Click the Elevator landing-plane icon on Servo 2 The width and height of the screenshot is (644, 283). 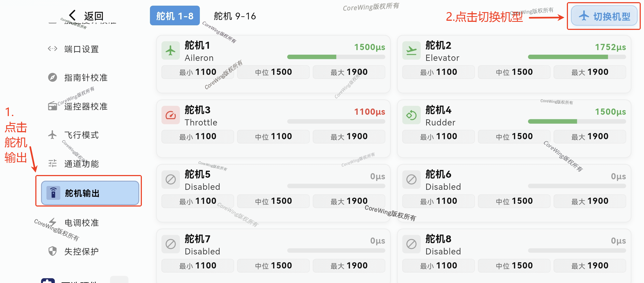pyautogui.click(x=411, y=51)
